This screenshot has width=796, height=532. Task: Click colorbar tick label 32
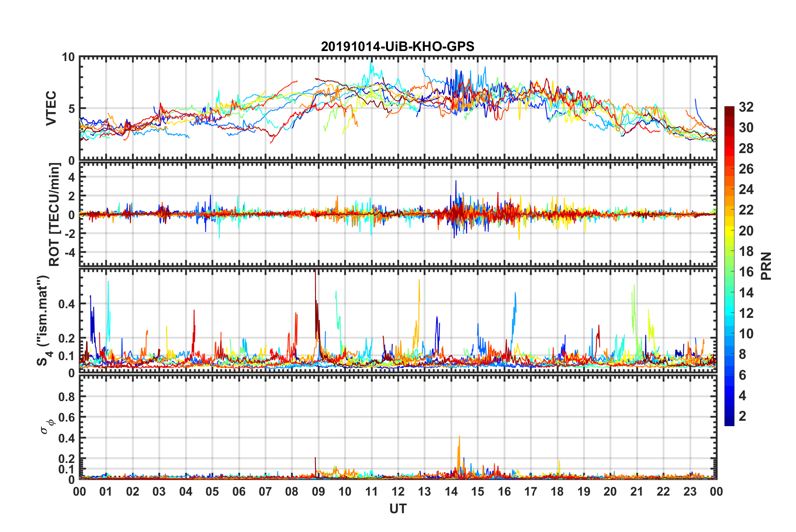pyautogui.click(x=746, y=107)
